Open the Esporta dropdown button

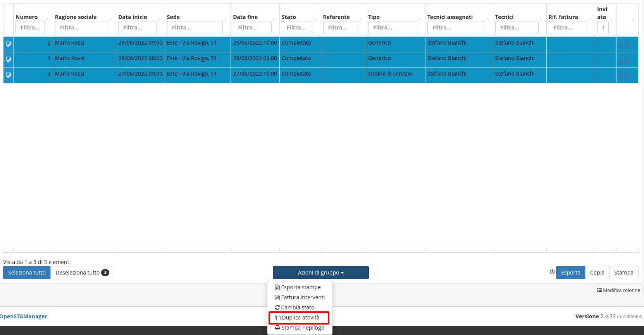pyautogui.click(x=570, y=273)
